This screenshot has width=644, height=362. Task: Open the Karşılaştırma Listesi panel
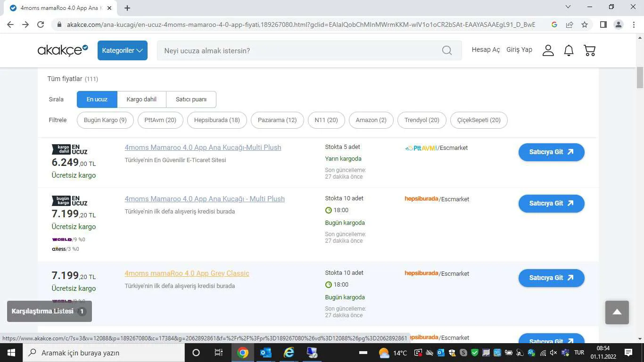tap(50, 312)
